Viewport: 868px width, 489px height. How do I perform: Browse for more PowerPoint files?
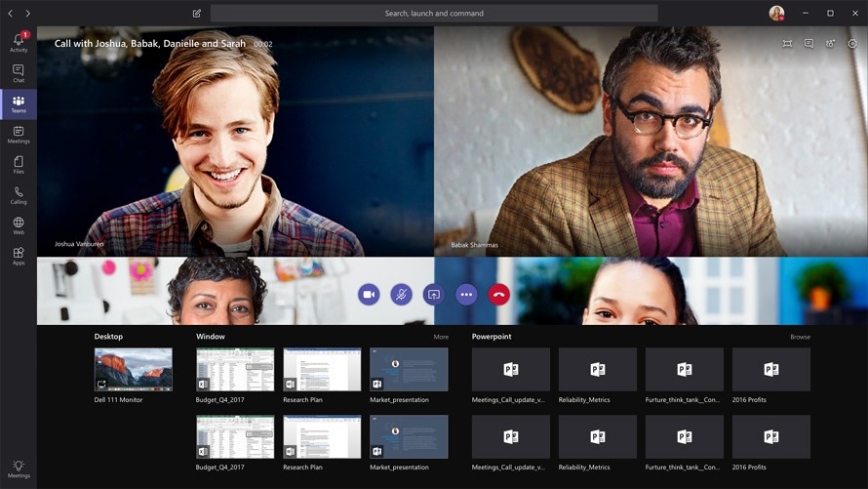click(800, 337)
